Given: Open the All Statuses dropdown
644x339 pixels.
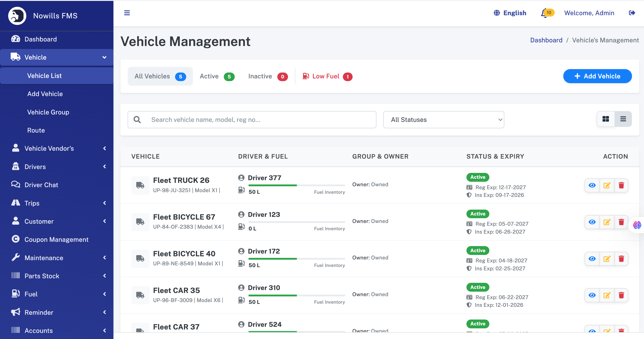Looking at the screenshot, I should pyautogui.click(x=444, y=120).
